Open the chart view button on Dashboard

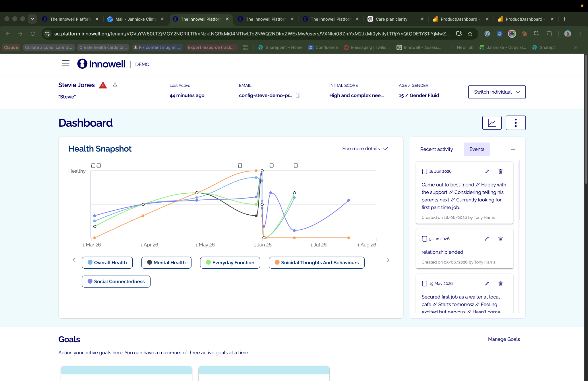tap(492, 123)
